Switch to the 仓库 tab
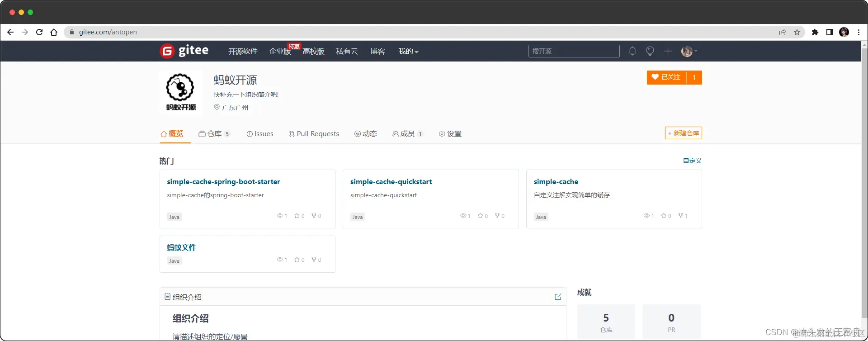 (x=214, y=134)
